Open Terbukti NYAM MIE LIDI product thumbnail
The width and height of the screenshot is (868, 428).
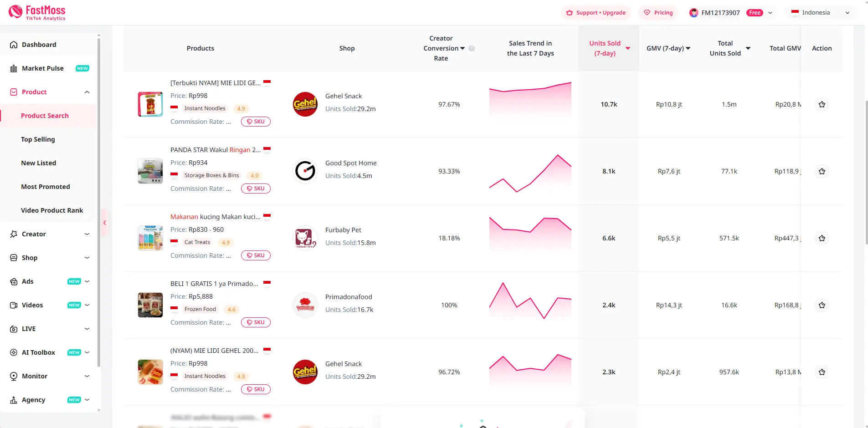(150, 104)
